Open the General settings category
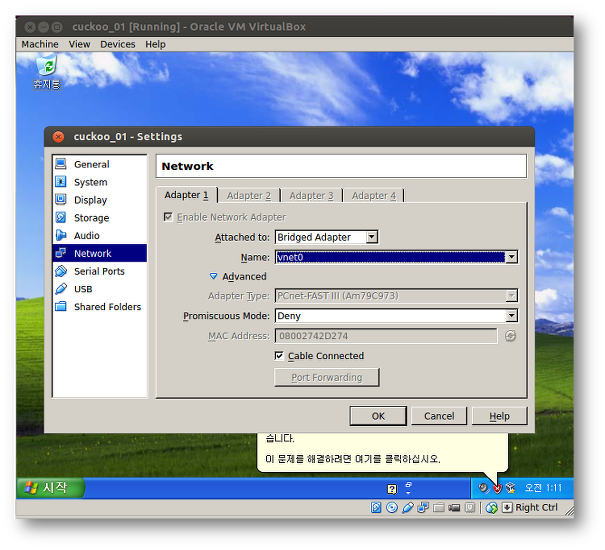Screen dimensions: 605x550 coord(100,164)
